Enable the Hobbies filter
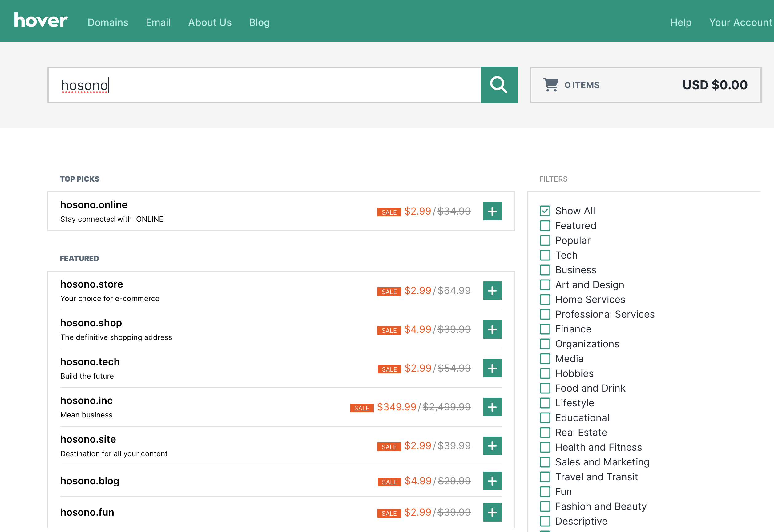Screen dimensions: 774x532 pos(545,373)
